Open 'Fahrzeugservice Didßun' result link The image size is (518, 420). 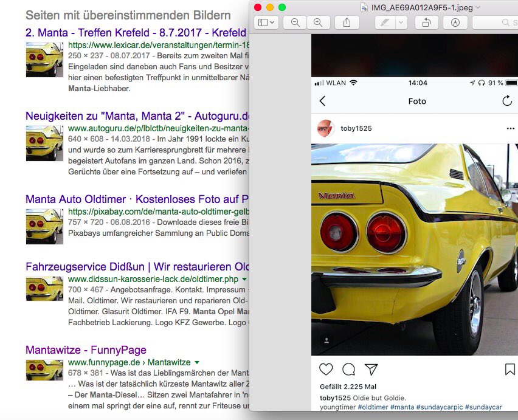point(137,266)
